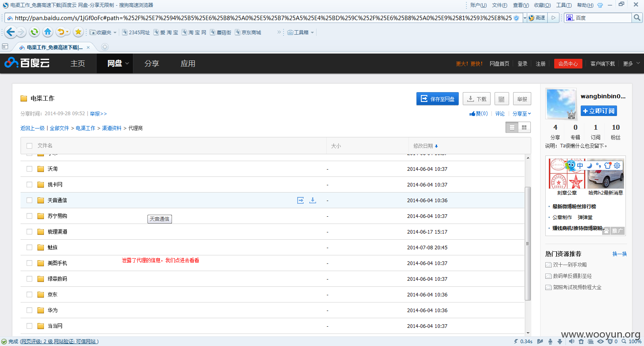Reload the page with refresh icon
The image size is (644, 346).
point(35,32)
